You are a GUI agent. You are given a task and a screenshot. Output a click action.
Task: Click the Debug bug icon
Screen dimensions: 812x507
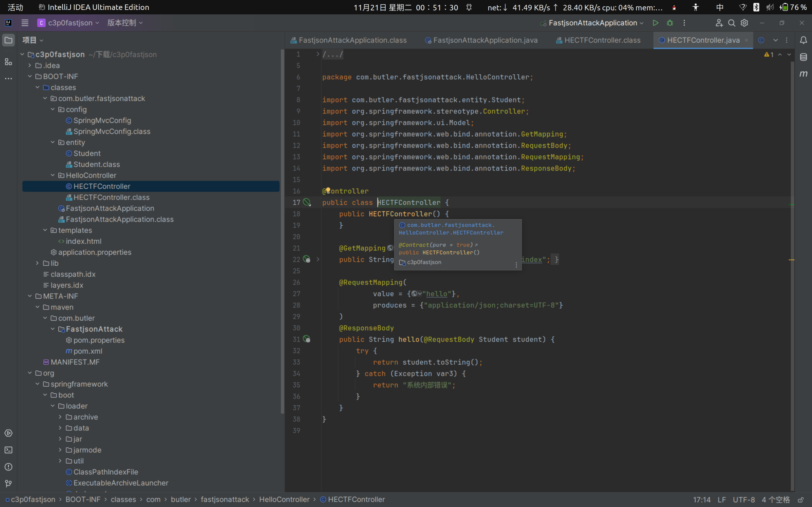click(x=670, y=23)
